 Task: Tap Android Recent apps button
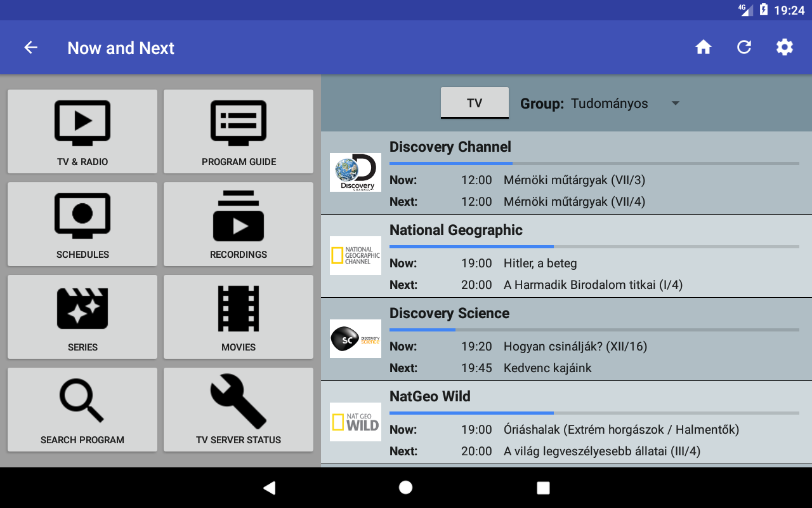[543, 488]
